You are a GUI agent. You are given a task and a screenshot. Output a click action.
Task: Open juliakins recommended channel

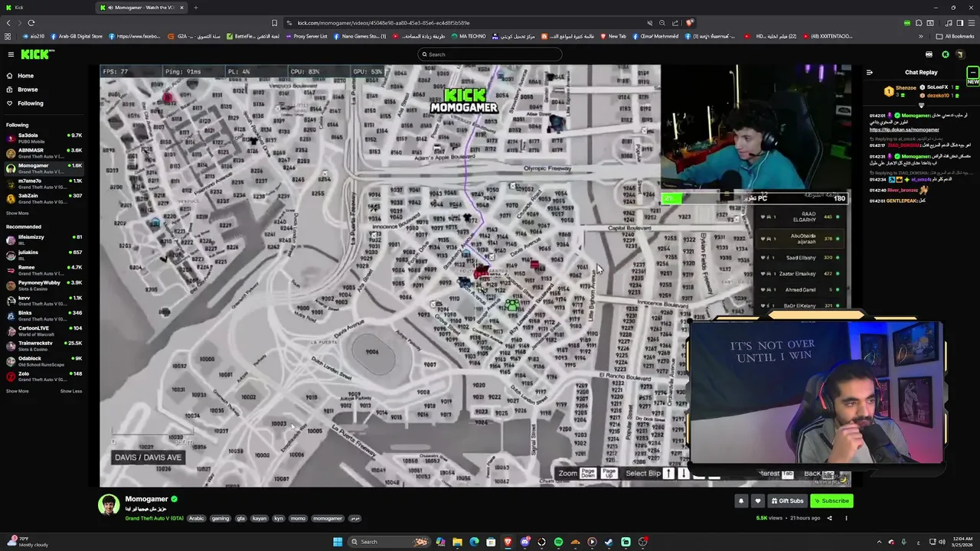tap(44, 255)
